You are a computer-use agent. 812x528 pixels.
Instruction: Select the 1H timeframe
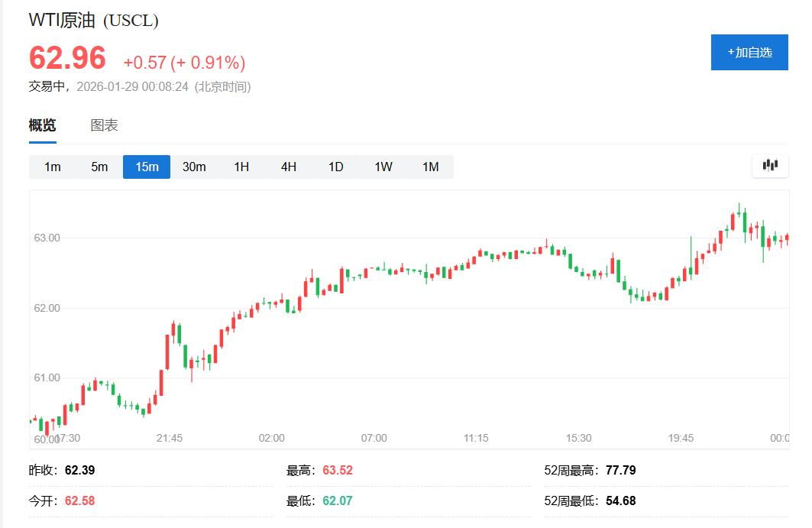(x=241, y=167)
